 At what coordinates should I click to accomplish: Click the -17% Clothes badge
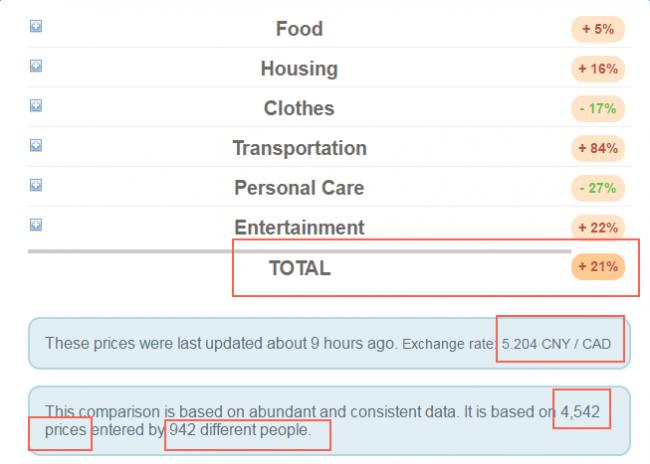(598, 109)
